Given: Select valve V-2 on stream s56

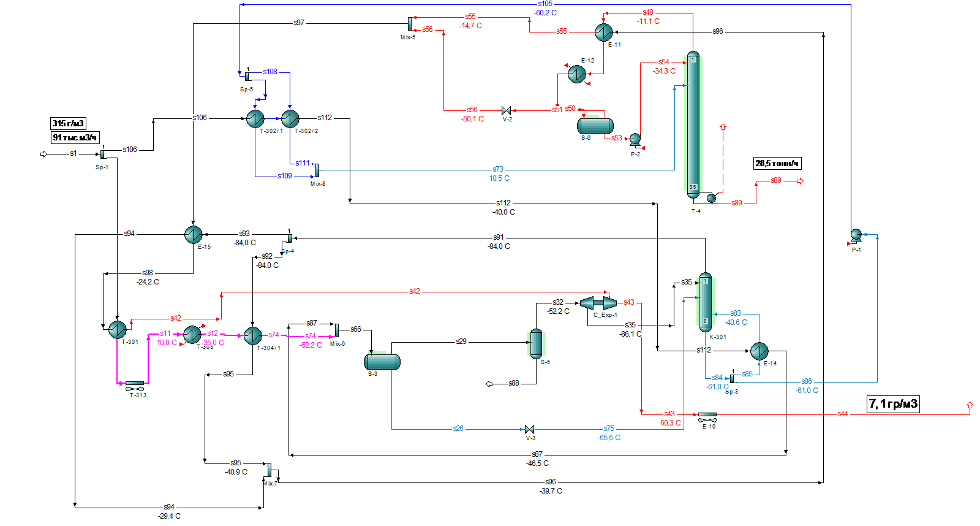Looking at the screenshot, I should tap(507, 111).
